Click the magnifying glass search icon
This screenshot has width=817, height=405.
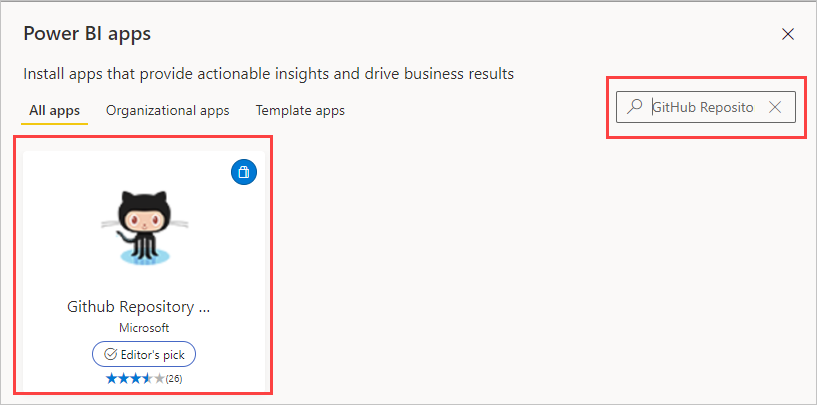coord(634,107)
